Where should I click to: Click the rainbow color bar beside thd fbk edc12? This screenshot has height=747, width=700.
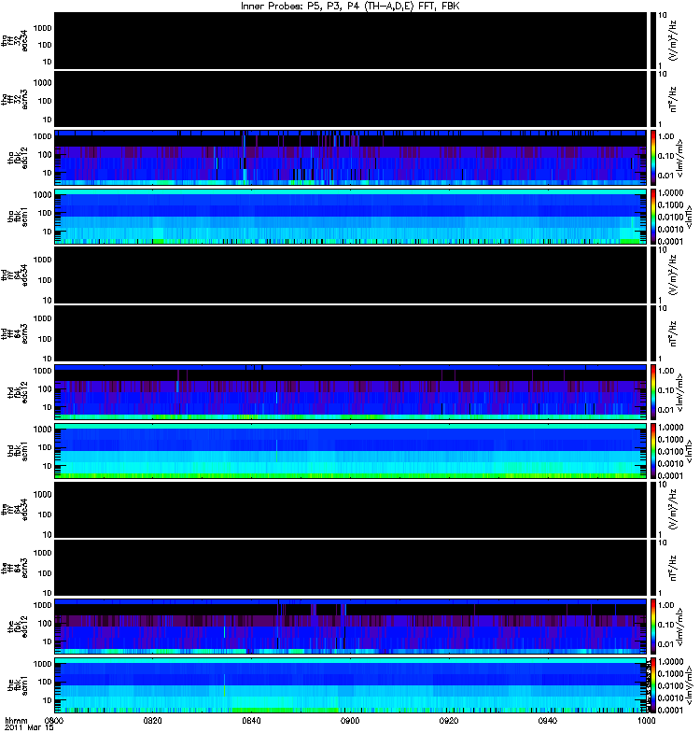652,392
